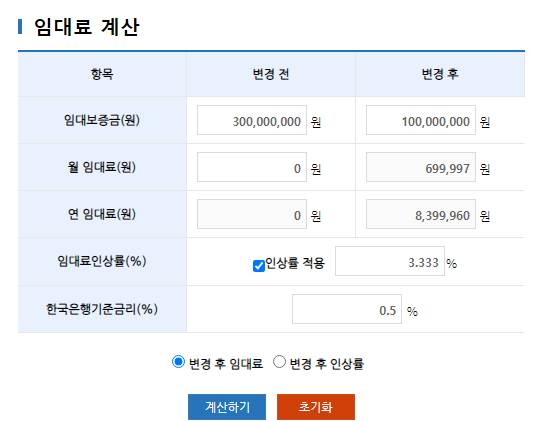Click the 변경 전 column header
The height and width of the screenshot is (421, 551).
pyautogui.click(x=271, y=74)
